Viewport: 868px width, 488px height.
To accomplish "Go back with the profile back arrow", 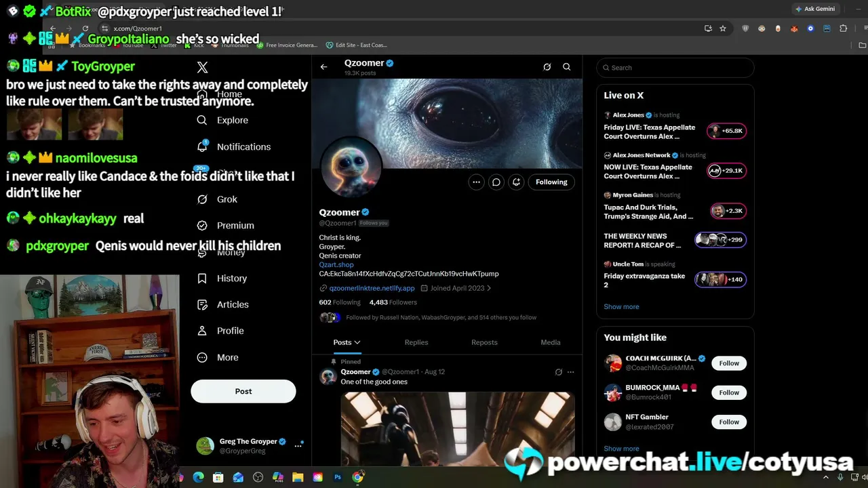I will (x=323, y=67).
